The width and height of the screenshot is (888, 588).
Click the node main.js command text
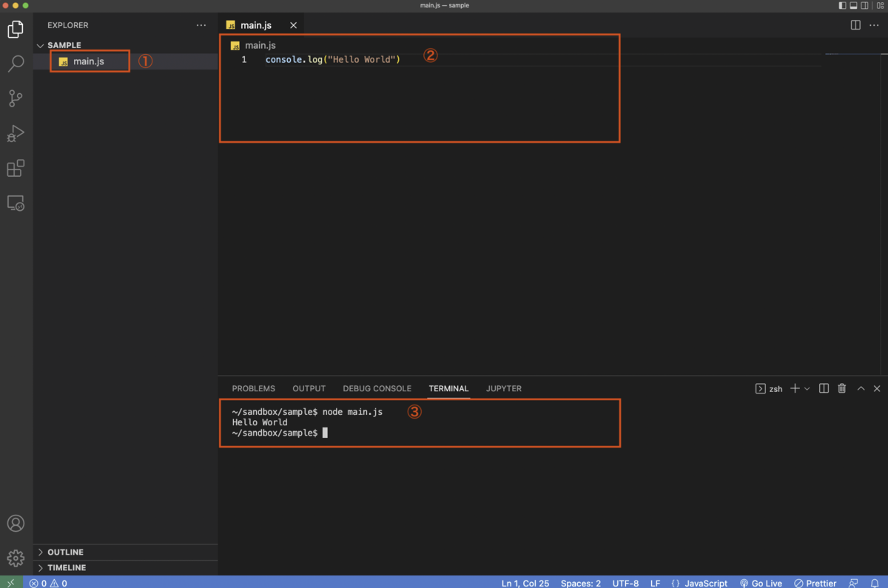click(x=352, y=411)
